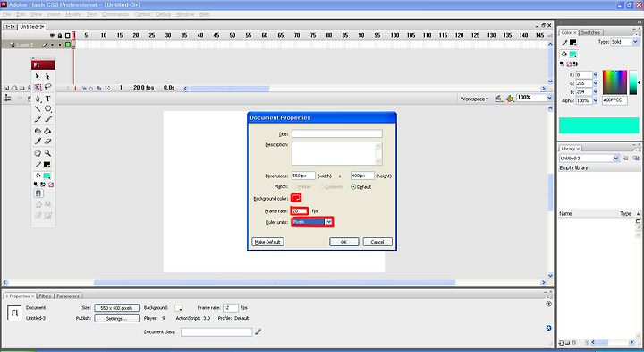This screenshot has height=352, width=644.
Task: Open the R value slider dropdown
Action: (595, 75)
